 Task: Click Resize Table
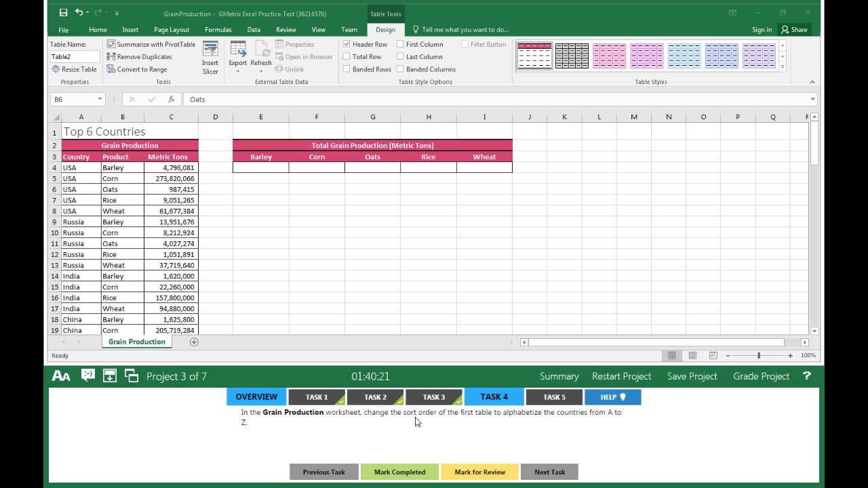74,69
